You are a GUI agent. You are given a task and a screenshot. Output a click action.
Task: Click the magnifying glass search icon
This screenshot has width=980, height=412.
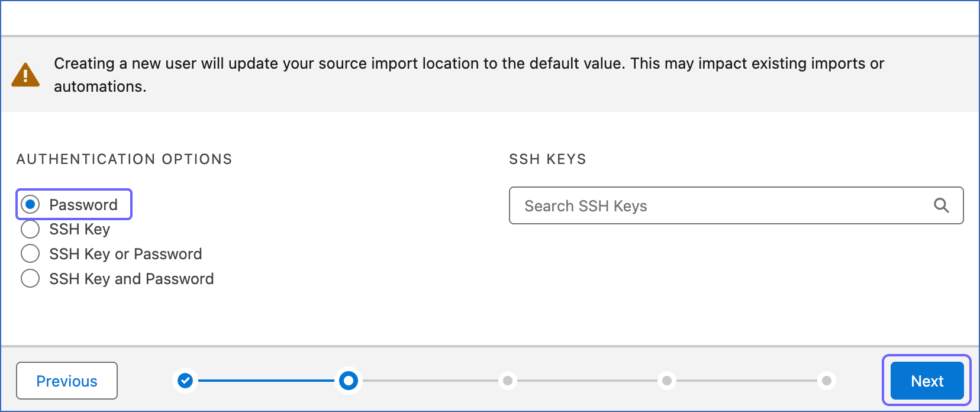(x=941, y=205)
